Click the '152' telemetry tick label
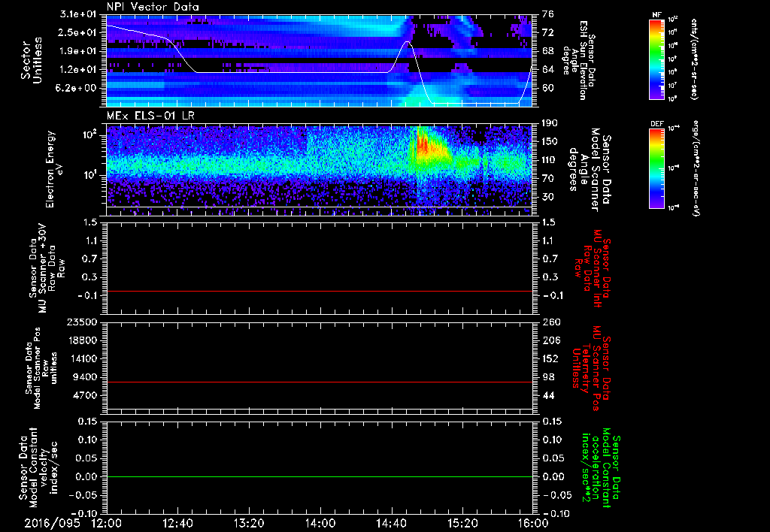 coord(550,358)
